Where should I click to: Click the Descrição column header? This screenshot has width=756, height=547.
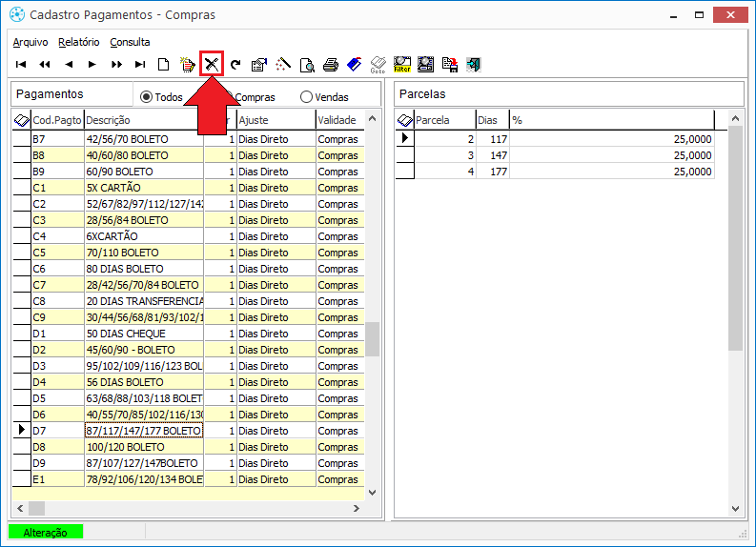(142, 120)
